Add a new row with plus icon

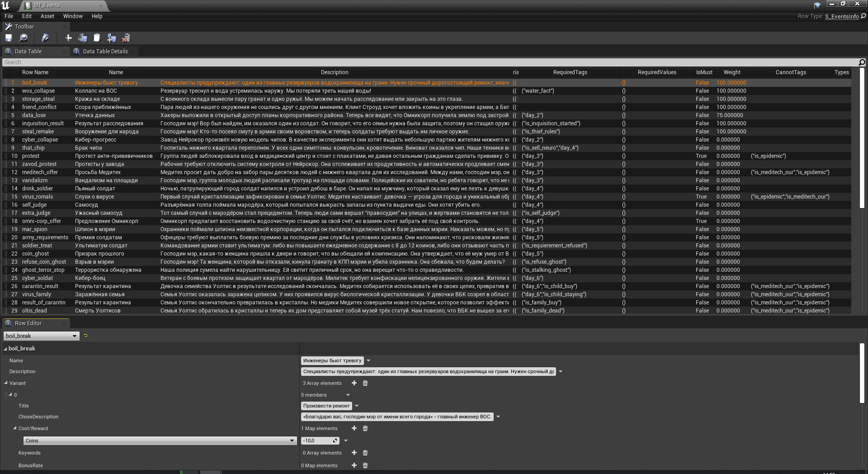coord(69,38)
